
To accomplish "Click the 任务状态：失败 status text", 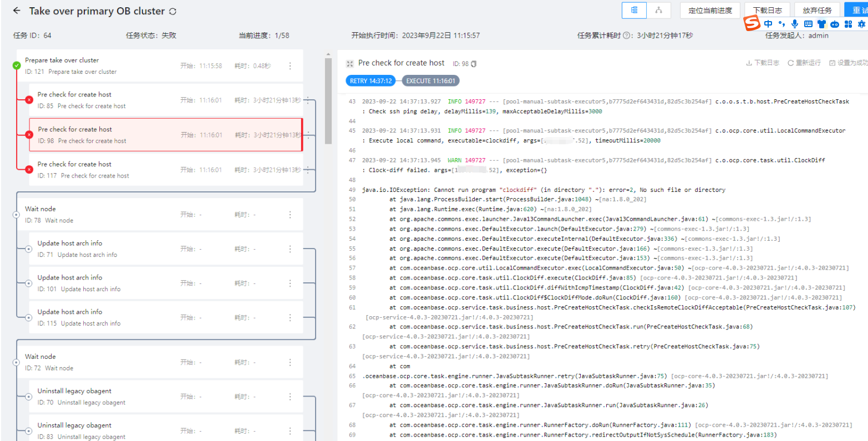I will [151, 36].
